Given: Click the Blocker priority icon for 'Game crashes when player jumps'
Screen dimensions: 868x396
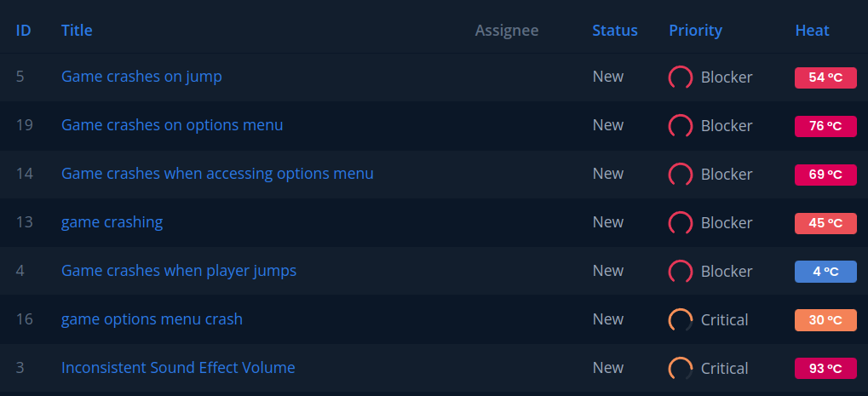Looking at the screenshot, I should [680, 272].
